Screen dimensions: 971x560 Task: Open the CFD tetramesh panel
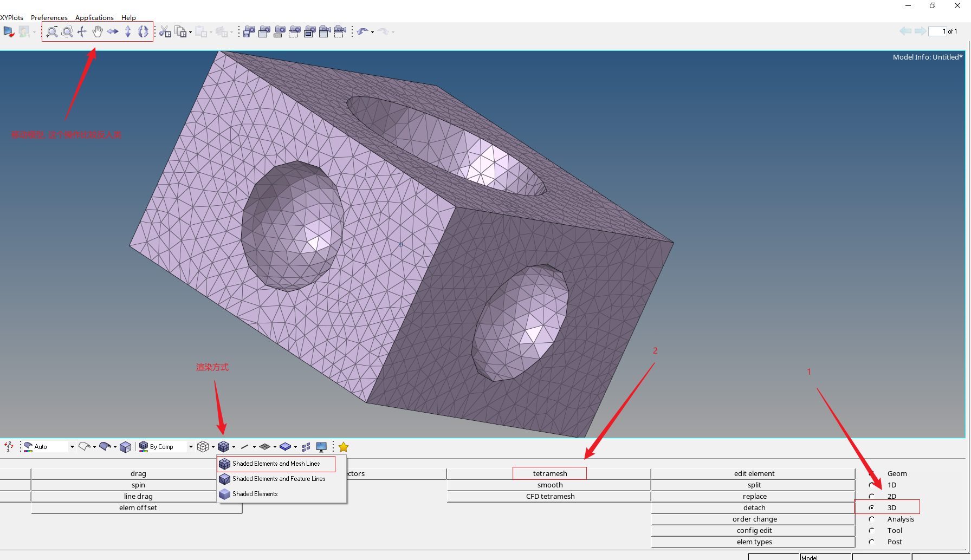[x=549, y=496]
